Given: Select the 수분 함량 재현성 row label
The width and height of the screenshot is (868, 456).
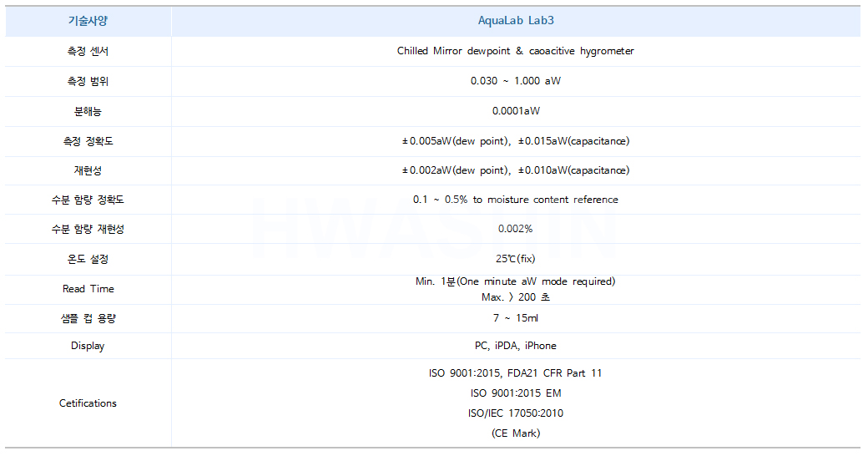Looking at the screenshot, I should [x=88, y=230].
